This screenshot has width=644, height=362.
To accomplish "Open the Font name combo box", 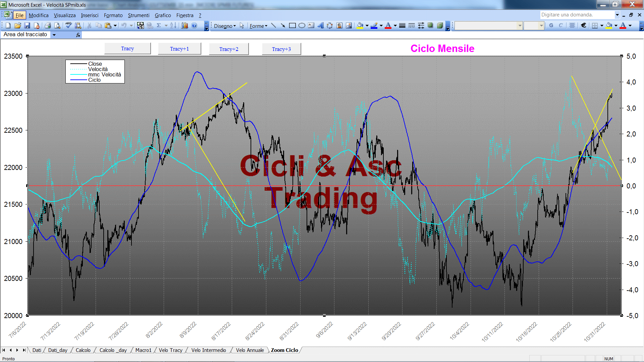I will (x=488, y=25).
